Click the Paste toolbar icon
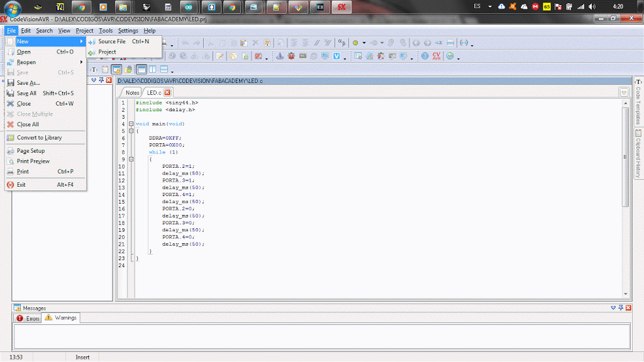Image resolution: width=644 pixels, height=362 pixels. click(244, 43)
